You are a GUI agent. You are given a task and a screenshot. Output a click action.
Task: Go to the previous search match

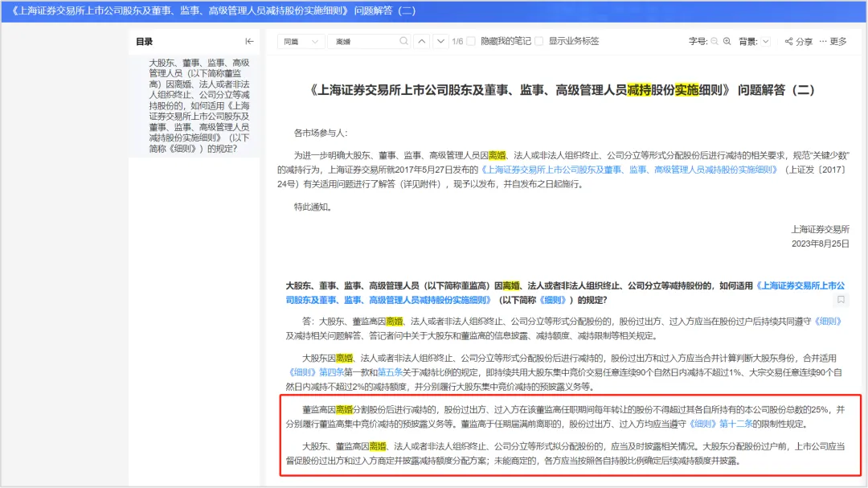422,42
